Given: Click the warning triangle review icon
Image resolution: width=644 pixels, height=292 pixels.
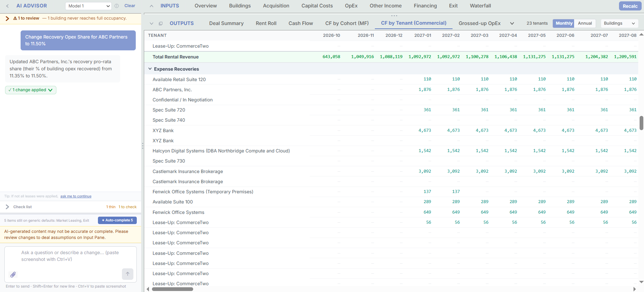Looking at the screenshot, I should (x=15, y=18).
